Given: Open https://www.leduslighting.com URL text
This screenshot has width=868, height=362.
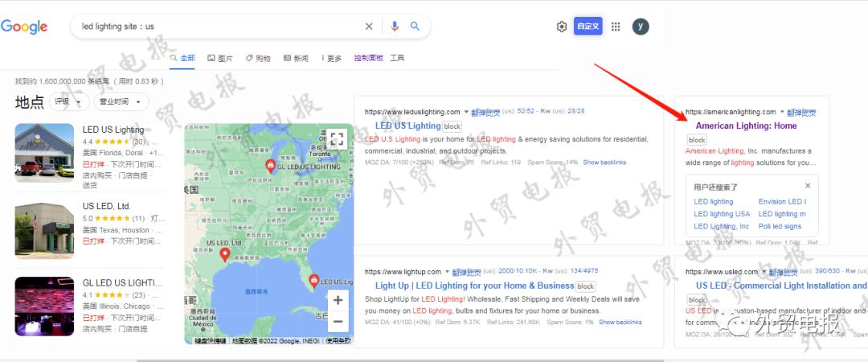Looking at the screenshot, I should [412, 112].
